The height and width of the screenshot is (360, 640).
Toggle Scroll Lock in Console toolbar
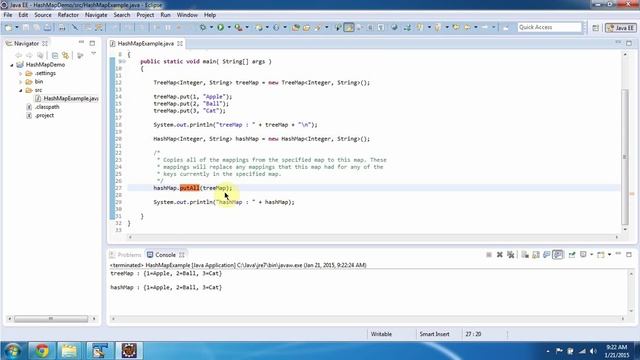536,255
